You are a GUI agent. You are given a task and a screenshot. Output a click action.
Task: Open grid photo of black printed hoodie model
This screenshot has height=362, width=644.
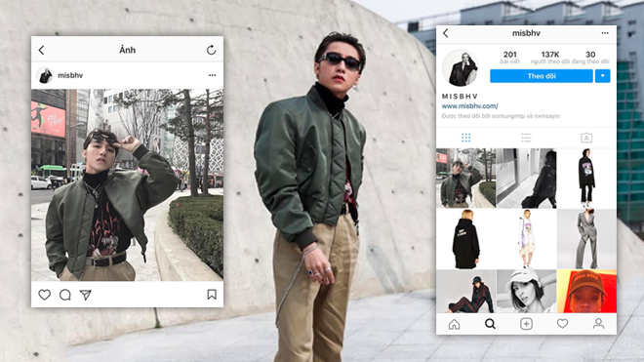click(x=586, y=179)
